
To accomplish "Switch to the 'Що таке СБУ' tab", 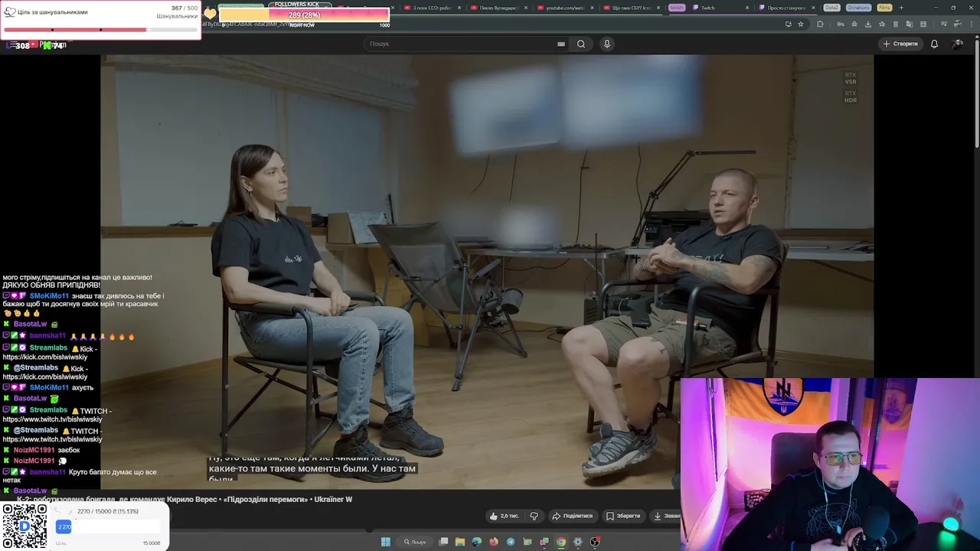I will pos(630,8).
